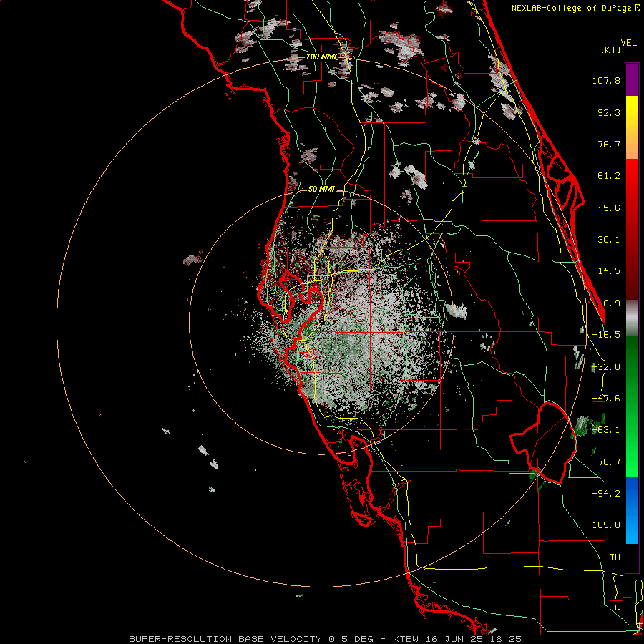Select the -78.7 scale value

point(606,462)
